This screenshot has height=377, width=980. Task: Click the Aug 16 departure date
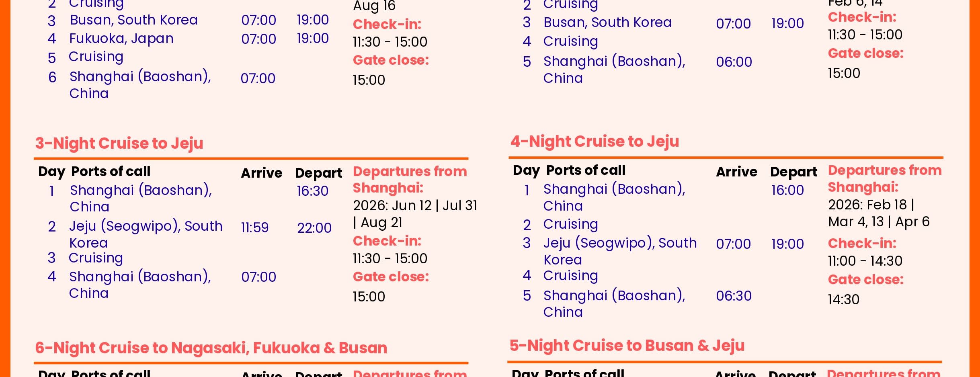[374, 6]
